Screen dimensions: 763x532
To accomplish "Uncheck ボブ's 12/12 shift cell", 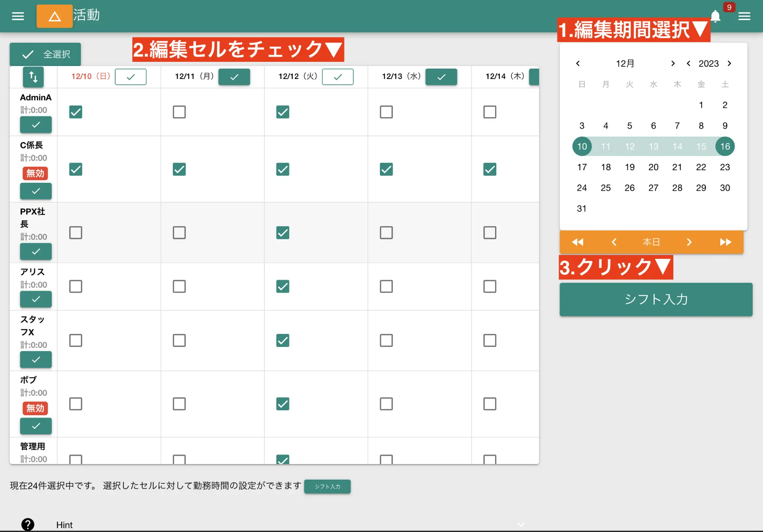I will click(282, 404).
